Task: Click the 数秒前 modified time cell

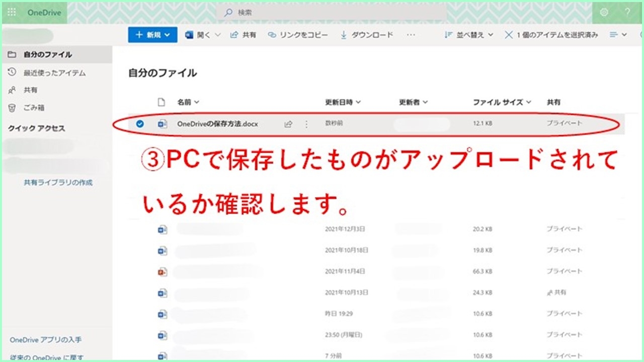Action: pyautogui.click(x=334, y=123)
